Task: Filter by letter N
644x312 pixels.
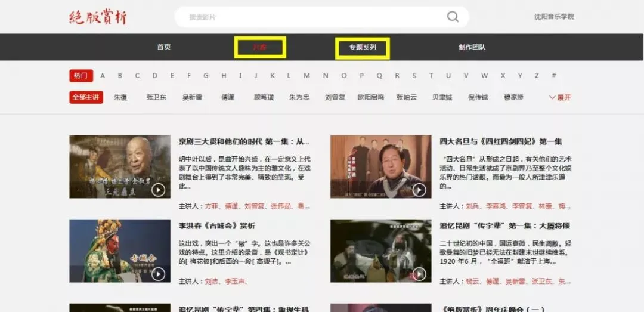Action: 326,76
